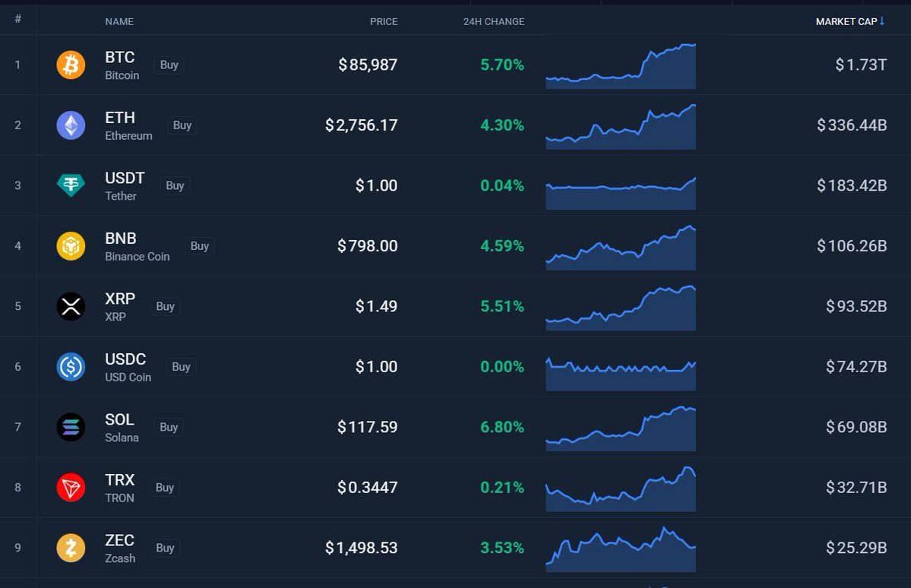911x588 pixels.
Task: Click the TRON logo icon
Action: click(x=71, y=488)
